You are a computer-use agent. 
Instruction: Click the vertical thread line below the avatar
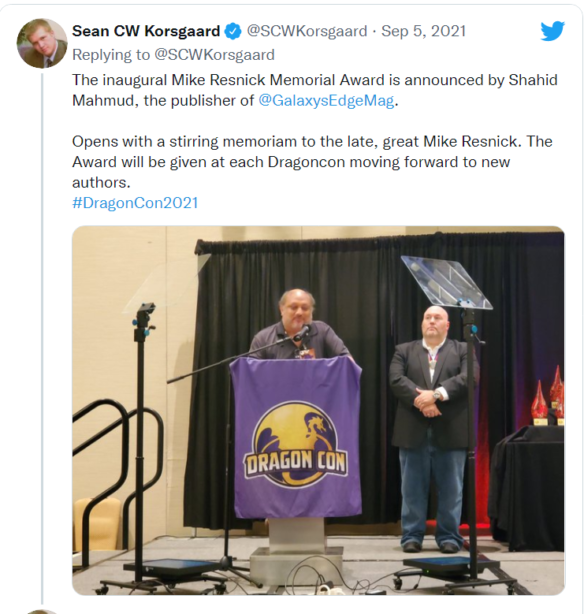pyautogui.click(x=42, y=339)
